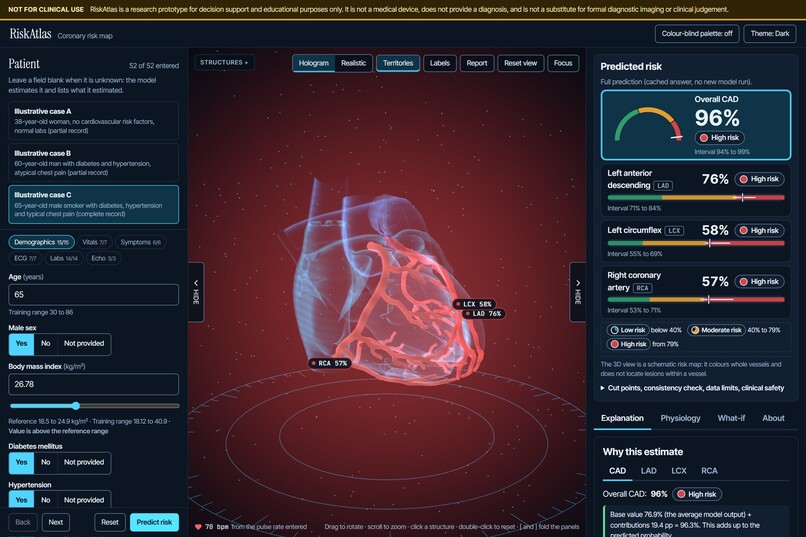Click the LCX abbreviation tag

click(674, 231)
